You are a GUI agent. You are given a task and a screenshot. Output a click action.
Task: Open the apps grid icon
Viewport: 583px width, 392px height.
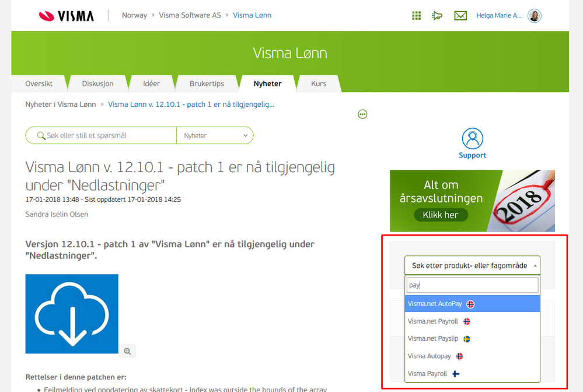click(417, 16)
